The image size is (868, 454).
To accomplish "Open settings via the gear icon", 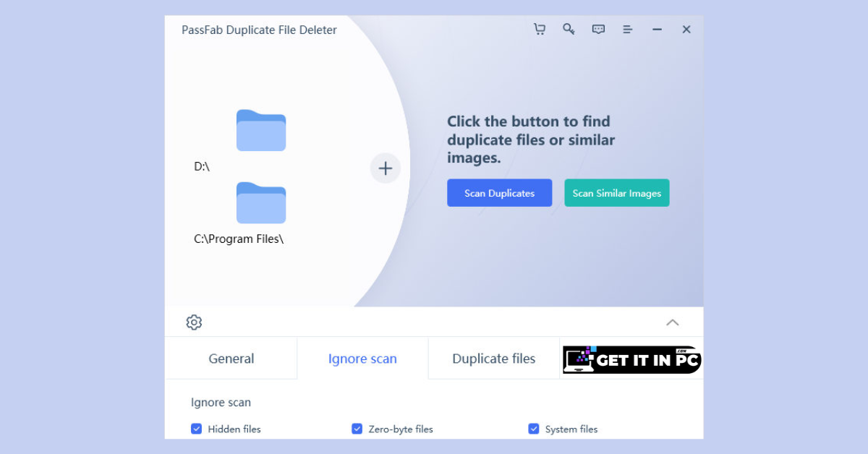I will point(194,322).
